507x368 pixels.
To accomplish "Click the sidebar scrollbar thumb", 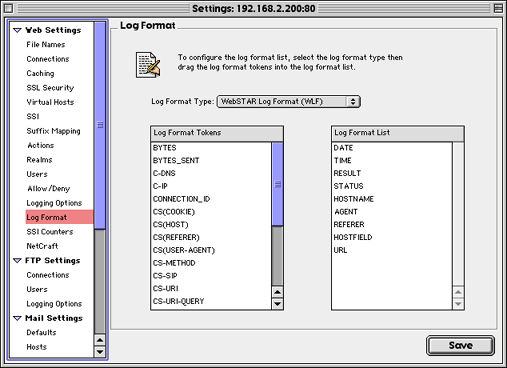I will tap(100, 125).
